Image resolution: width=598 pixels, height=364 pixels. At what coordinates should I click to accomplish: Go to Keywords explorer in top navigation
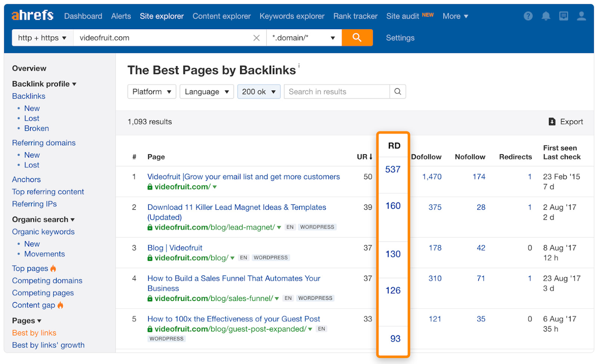pos(292,16)
